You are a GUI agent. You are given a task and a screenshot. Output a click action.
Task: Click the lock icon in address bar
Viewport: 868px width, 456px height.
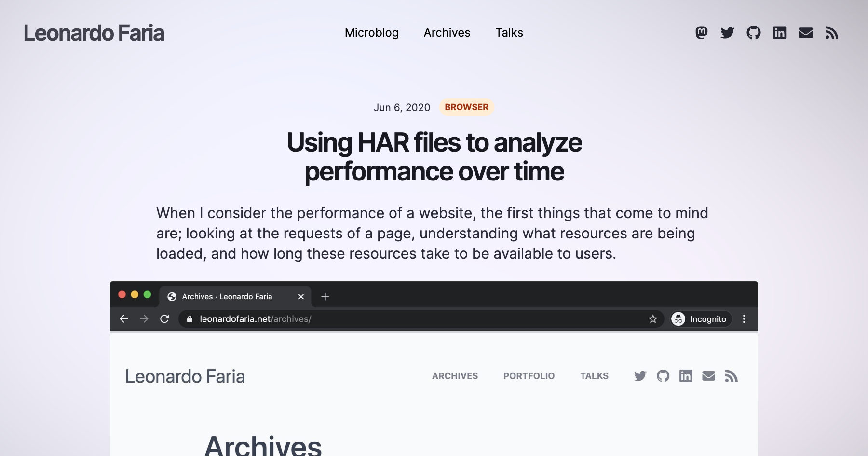coord(190,319)
